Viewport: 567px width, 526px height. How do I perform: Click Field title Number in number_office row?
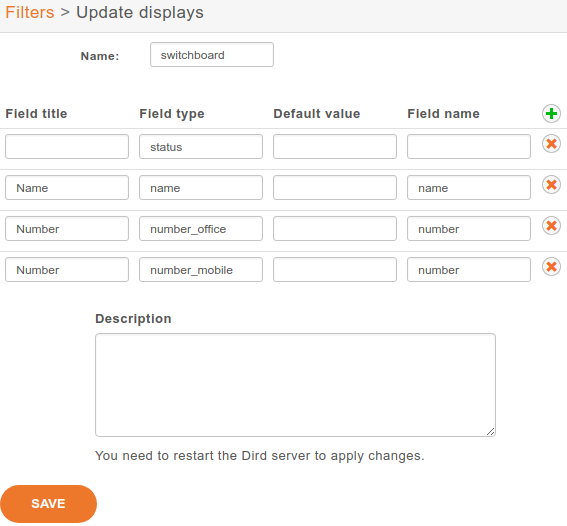(x=67, y=228)
